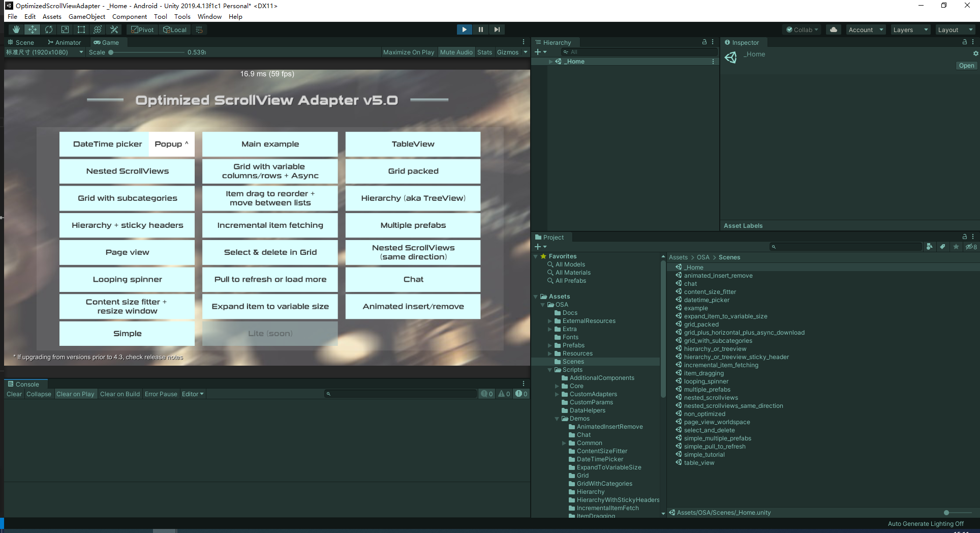This screenshot has height=533, width=980.
Task: Click the Unity asset icon in Inspector header
Action: pos(731,57)
